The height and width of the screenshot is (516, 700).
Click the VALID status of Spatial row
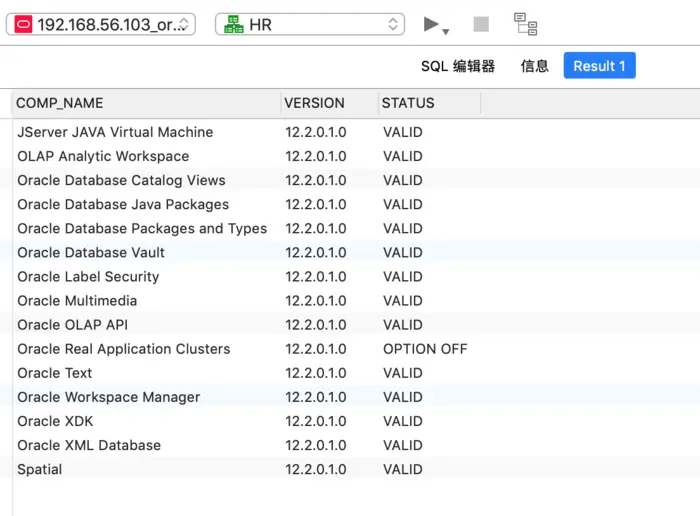point(403,470)
